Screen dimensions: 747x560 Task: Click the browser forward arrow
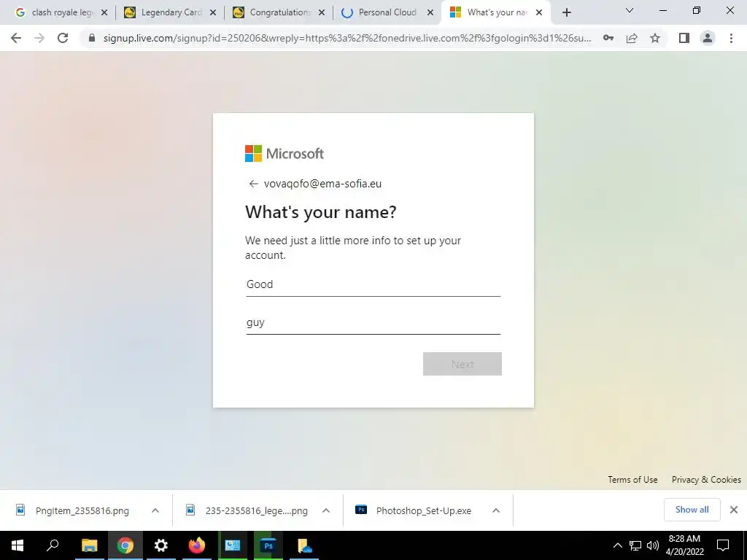[39, 38]
